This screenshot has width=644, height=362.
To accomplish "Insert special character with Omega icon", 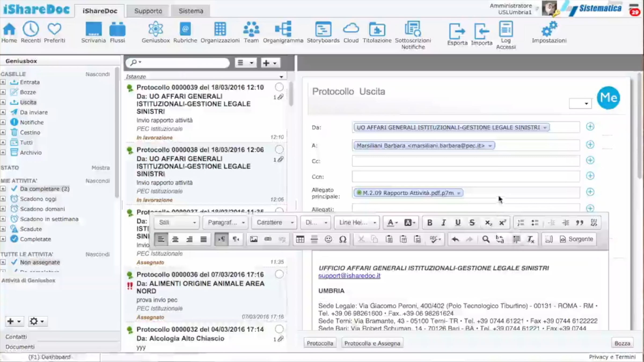I will point(343,239).
